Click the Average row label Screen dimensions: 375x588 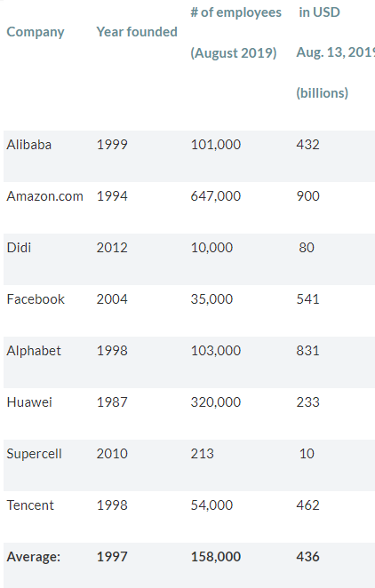point(34,557)
